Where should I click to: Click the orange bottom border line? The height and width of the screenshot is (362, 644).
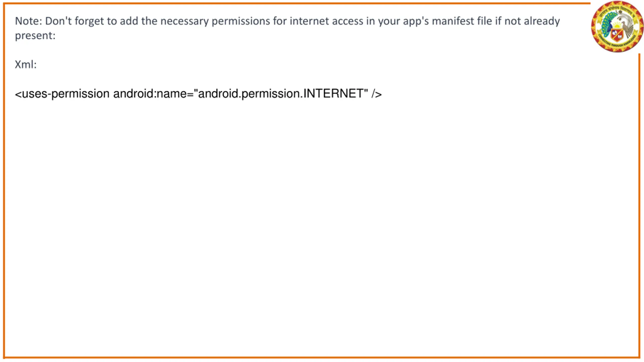click(x=322, y=357)
